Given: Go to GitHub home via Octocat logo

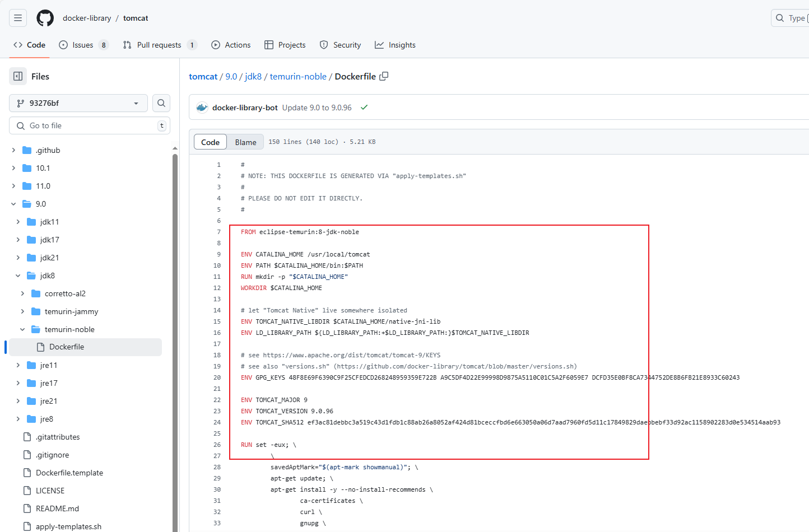Looking at the screenshot, I should pos(45,18).
